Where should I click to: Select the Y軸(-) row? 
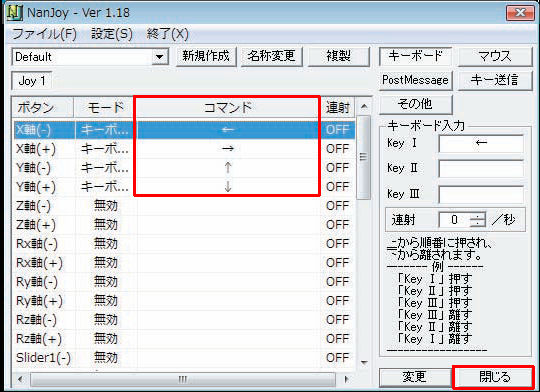pos(184,168)
